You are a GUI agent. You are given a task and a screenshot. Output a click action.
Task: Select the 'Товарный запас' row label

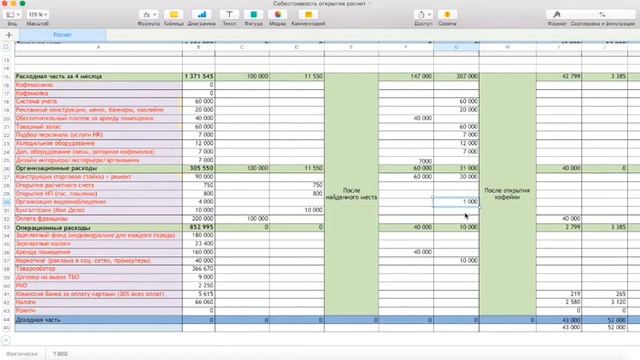[98, 127]
